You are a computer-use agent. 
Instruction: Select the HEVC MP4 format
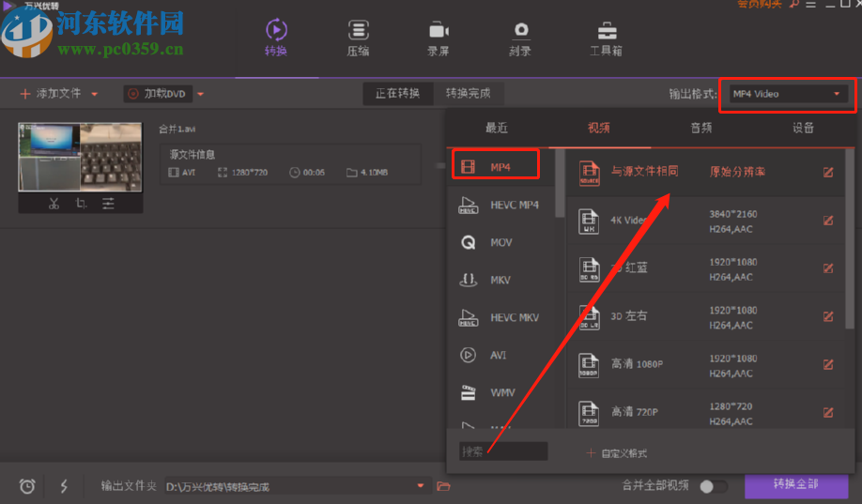coord(500,205)
